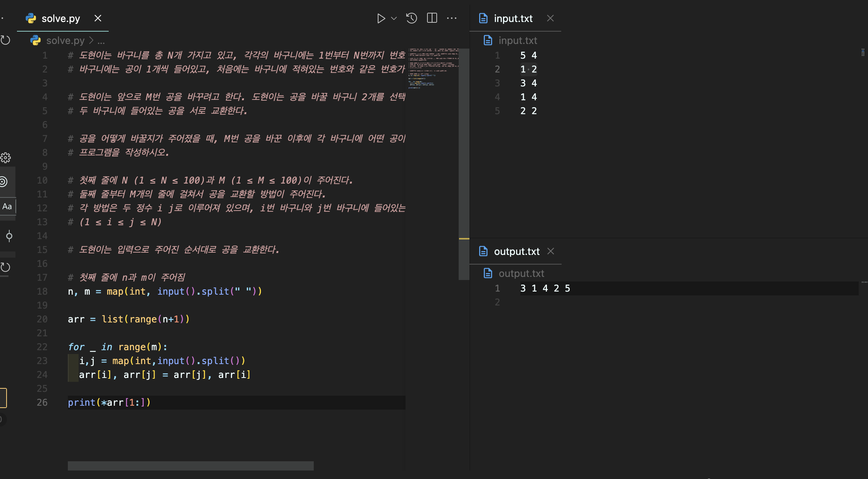The height and width of the screenshot is (479, 868).
Task: Open the run options dropdown arrow
Action: [394, 19]
